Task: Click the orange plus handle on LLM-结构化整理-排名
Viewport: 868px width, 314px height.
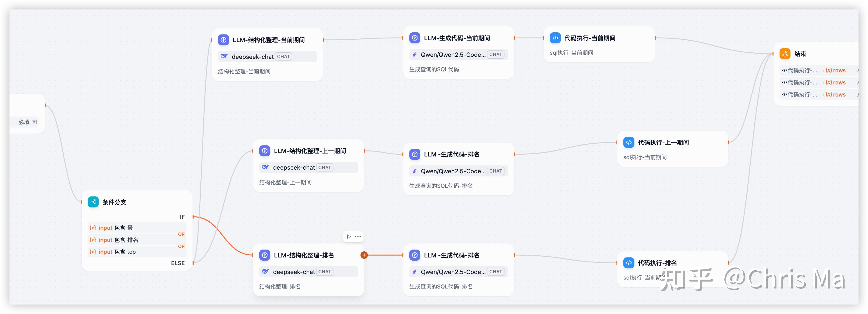Action: pyautogui.click(x=364, y=255)
